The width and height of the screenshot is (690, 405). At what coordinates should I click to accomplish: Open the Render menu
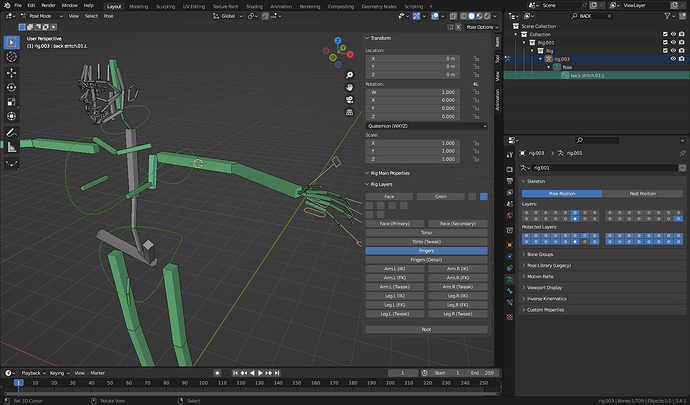[x=48, y=5]
